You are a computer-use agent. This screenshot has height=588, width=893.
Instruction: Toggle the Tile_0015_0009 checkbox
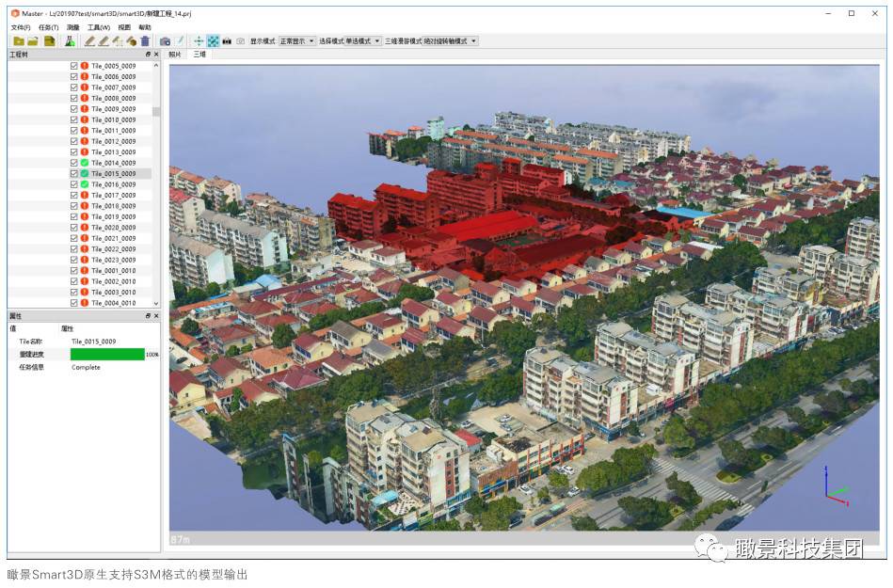[74, 174]
